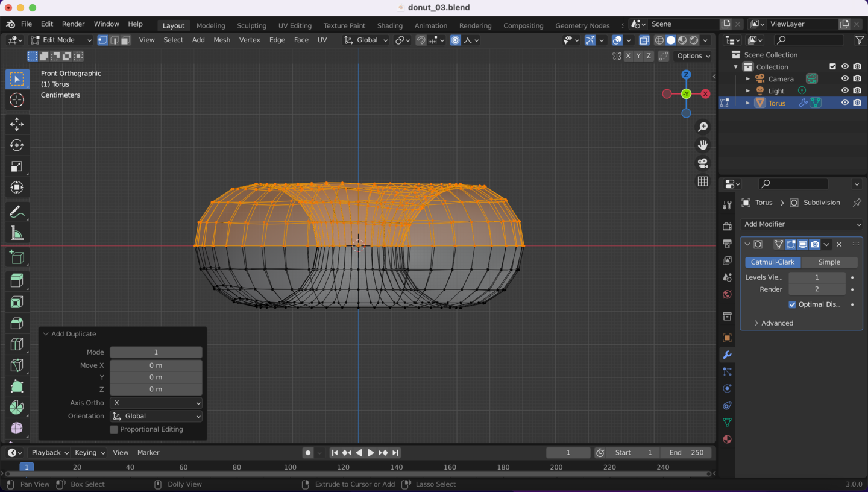The width and height of the screenshot is (868, 492).
Task: Select the Move tool in toolbar
Action: point(17,124)
